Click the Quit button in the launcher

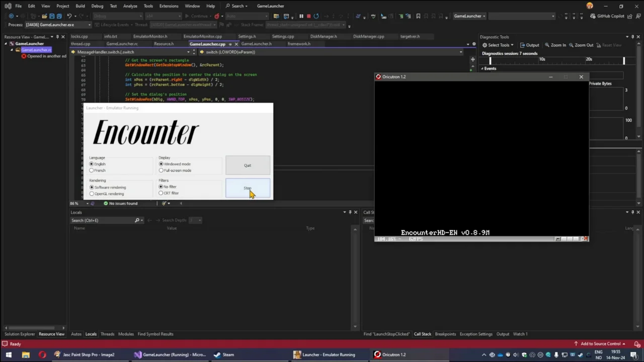pyautogui.click(x=248, y=165)
